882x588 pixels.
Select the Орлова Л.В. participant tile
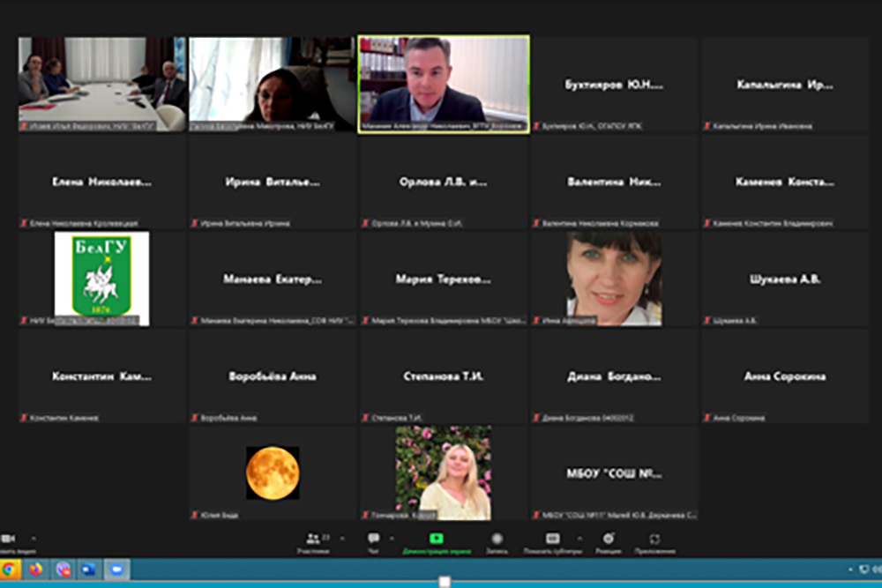[x=443, y=182]
